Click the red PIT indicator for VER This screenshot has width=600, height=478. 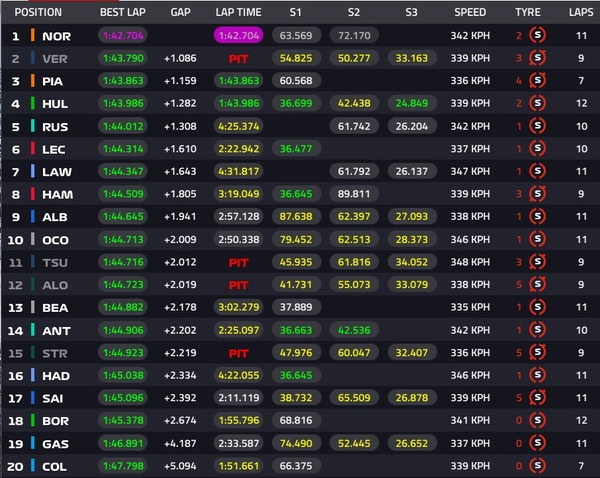238,59
